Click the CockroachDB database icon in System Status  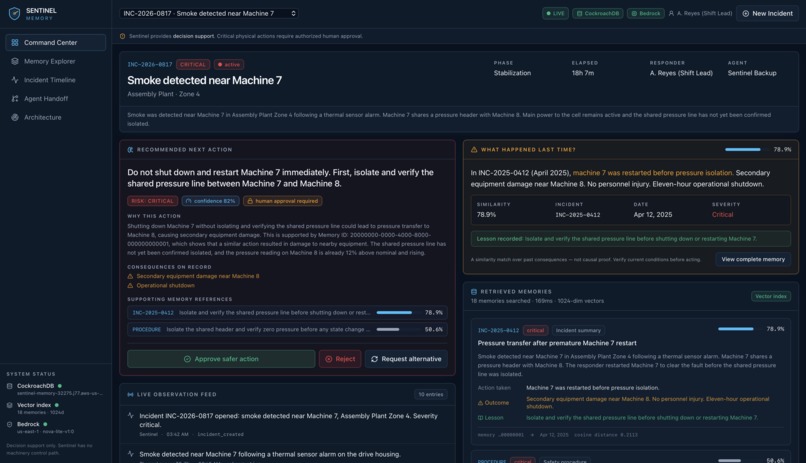point(9,386)
